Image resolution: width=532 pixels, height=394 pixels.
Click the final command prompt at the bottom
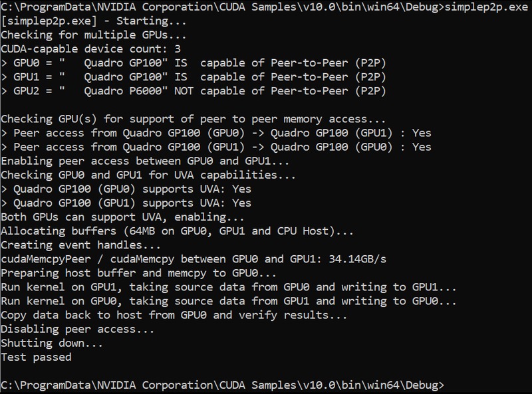pos(222,385)
